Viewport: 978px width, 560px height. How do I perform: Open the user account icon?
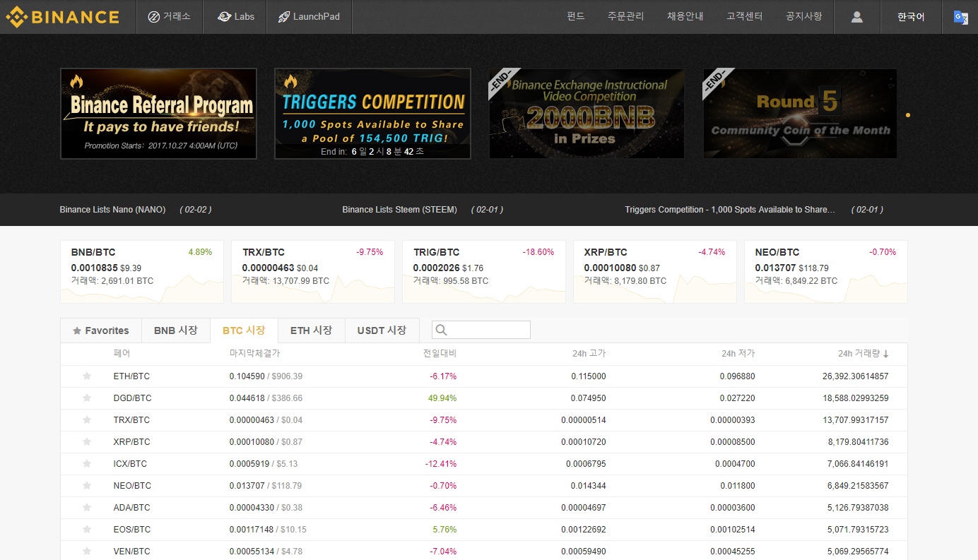coord(857,17)
